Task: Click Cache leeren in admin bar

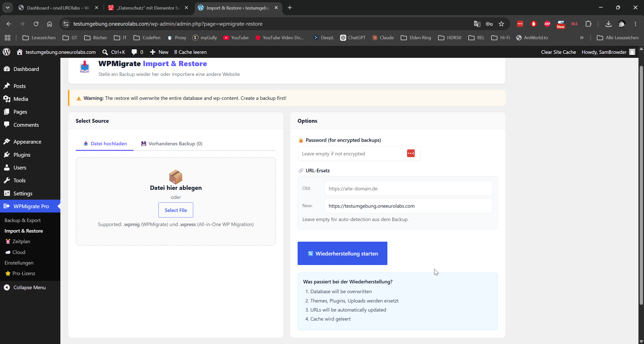Action: (x=190, y=52)
